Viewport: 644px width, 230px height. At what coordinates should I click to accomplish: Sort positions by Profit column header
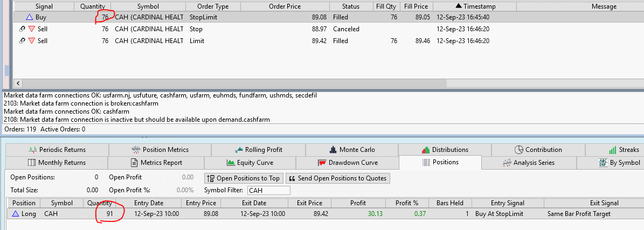pyautogui.click(x=358, y=203)
